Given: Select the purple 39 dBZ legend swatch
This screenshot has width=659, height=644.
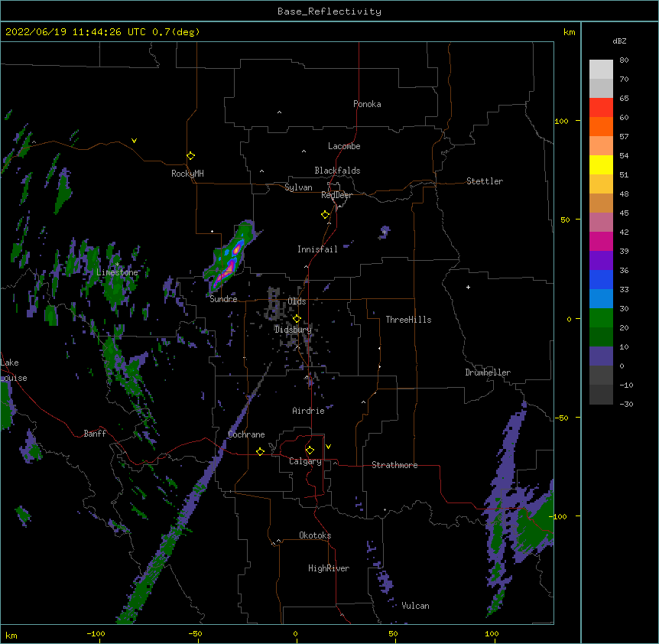Looking at the screenshot, I should (601, 261).
